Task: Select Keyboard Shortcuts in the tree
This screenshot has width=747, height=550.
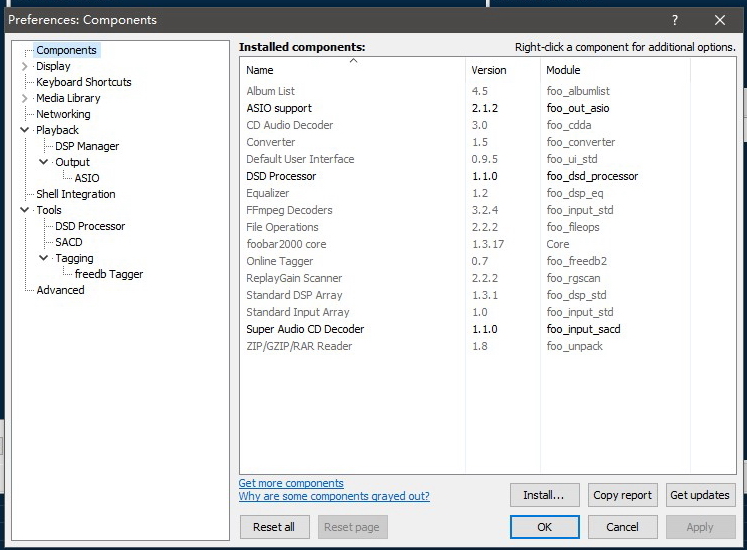Action: point(83,82)
